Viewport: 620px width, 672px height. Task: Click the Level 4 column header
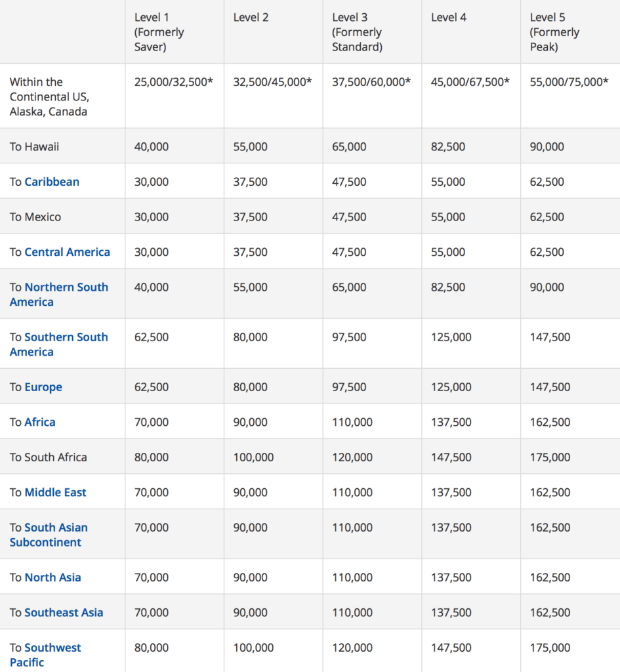click(449, 18)
